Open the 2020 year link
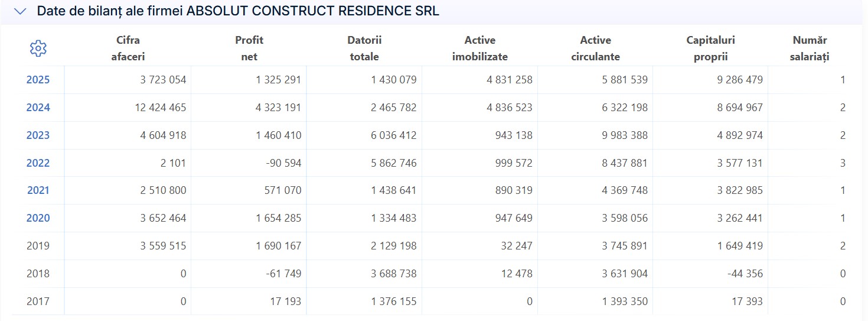 point(38,218)
